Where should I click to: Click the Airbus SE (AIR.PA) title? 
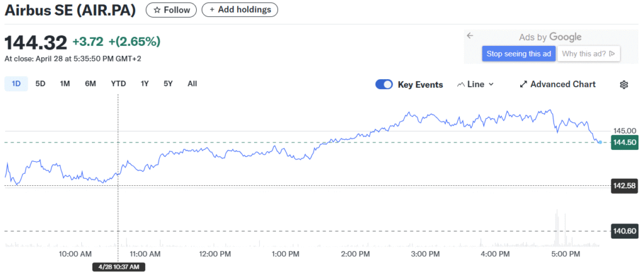click(70, 10)
